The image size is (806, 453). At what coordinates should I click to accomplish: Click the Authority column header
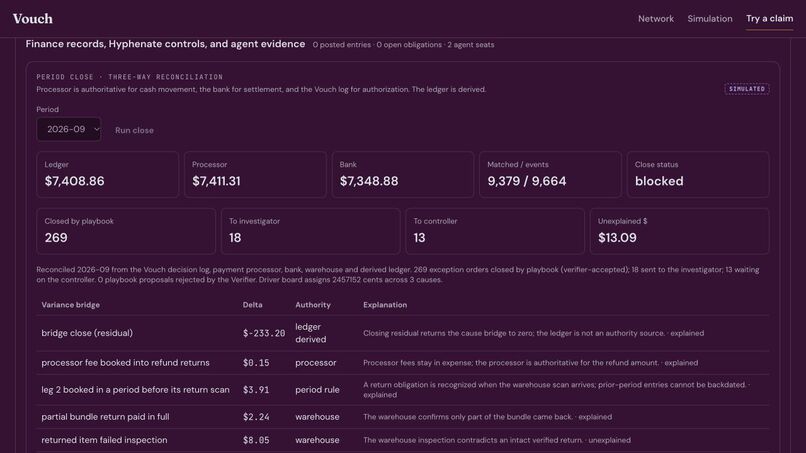point(313,305)
